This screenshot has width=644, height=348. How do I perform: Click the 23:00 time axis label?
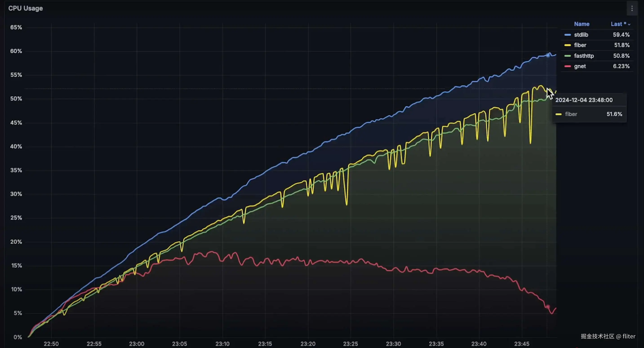[136, 344]
